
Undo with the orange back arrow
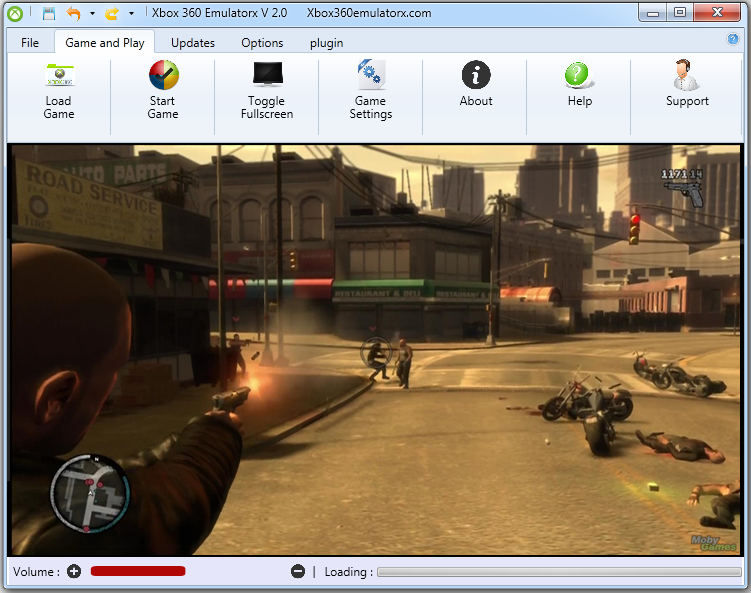(x=73, y=13)
